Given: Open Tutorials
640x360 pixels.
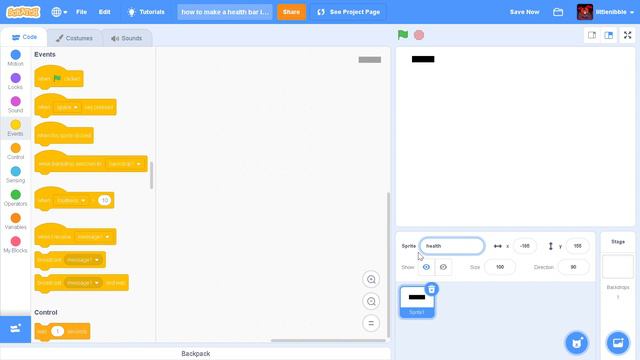Looking at the screenshot, I should click(146, 12).
